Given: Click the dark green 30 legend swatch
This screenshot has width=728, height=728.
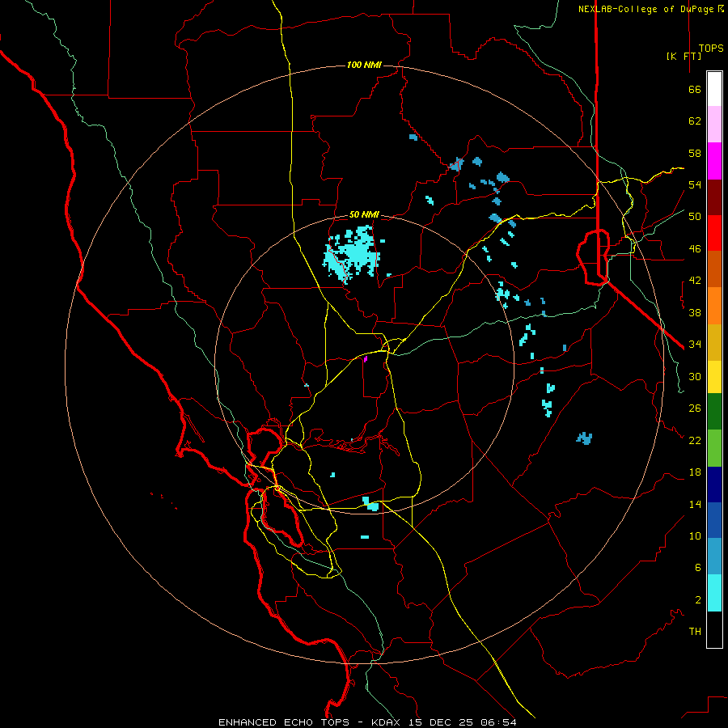Looking at the screenshot, I should click(x=714, y=412).
